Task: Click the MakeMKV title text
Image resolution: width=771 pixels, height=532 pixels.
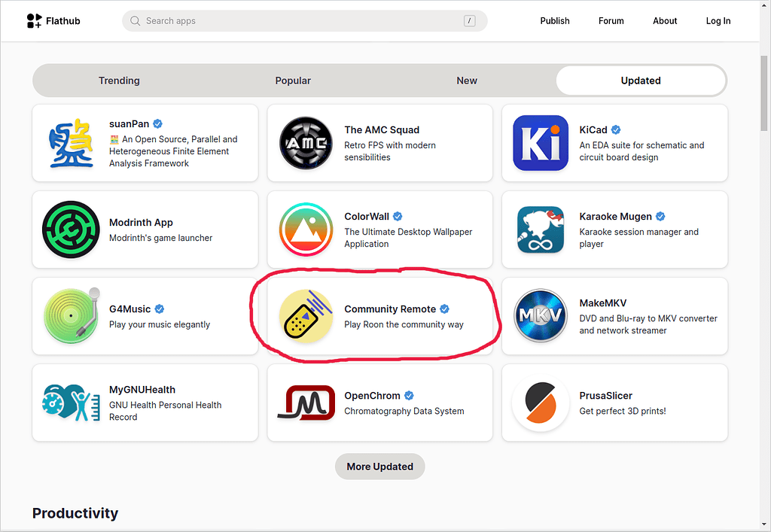Action: click(x=603, y=303)
